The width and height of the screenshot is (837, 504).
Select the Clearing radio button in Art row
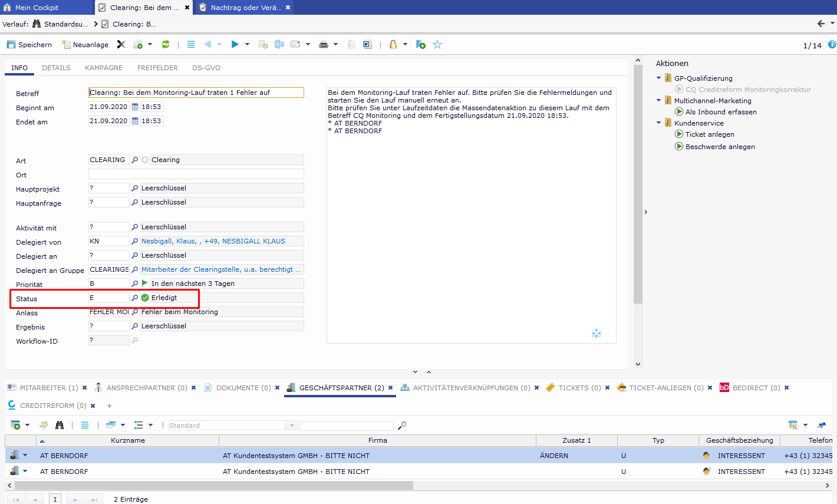(x=145, y=160)
